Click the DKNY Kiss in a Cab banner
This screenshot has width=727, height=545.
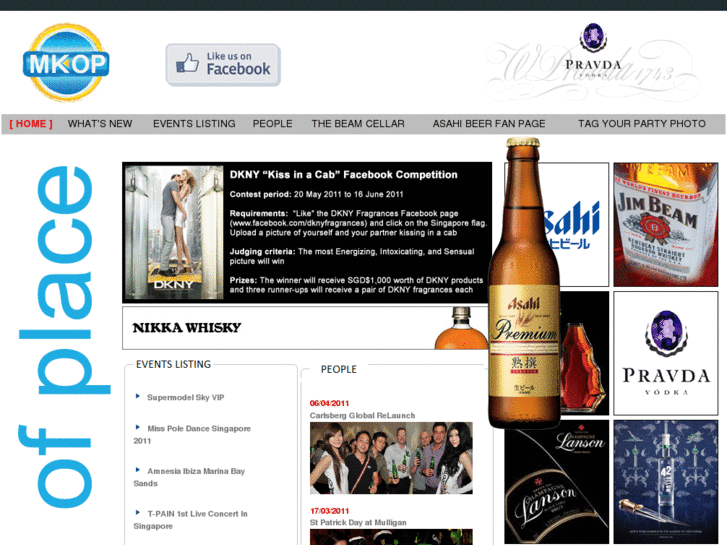[x=307, y=232]
